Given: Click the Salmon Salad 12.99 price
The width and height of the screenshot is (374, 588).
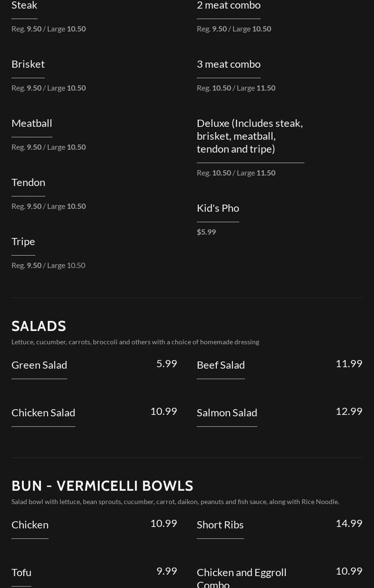Looking at the screenshot, I should (349, 411).
